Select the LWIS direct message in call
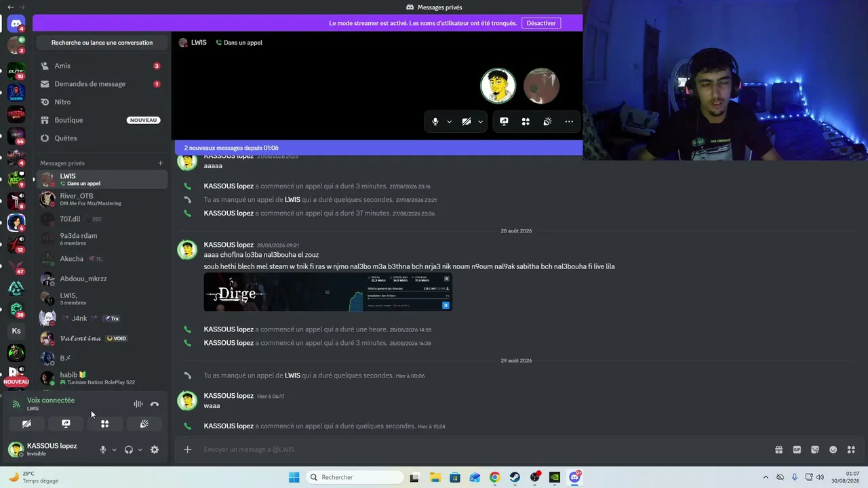 pyautogui.click(x=101, y=180)
